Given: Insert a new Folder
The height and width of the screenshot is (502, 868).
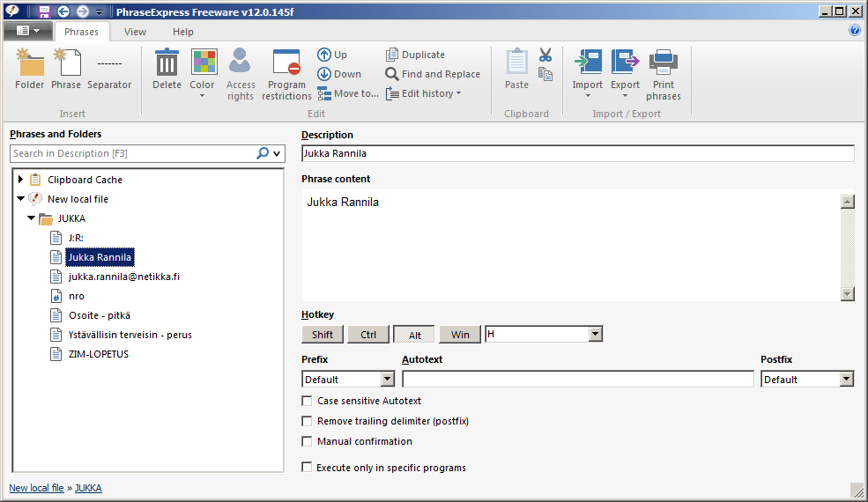Looking at the screenshot, I should [x=30, y=70].
